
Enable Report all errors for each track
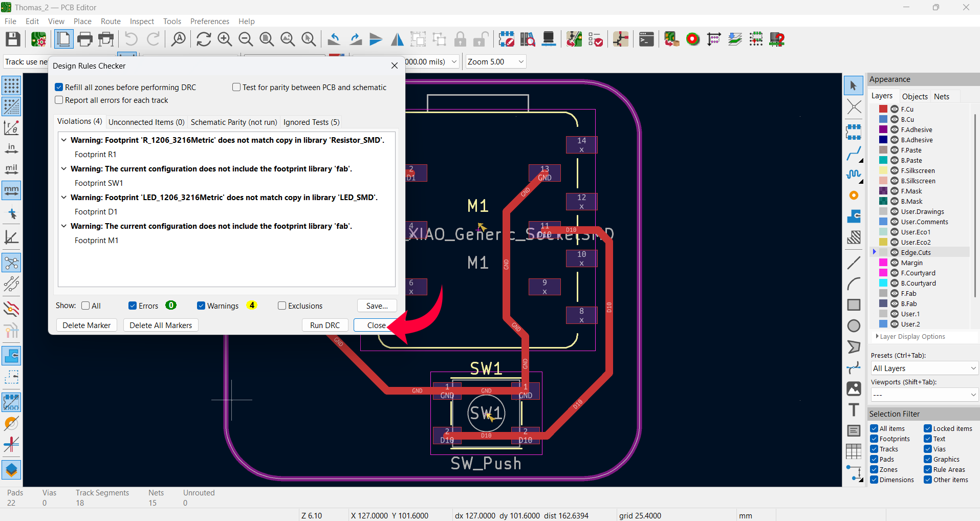point(59,100)
